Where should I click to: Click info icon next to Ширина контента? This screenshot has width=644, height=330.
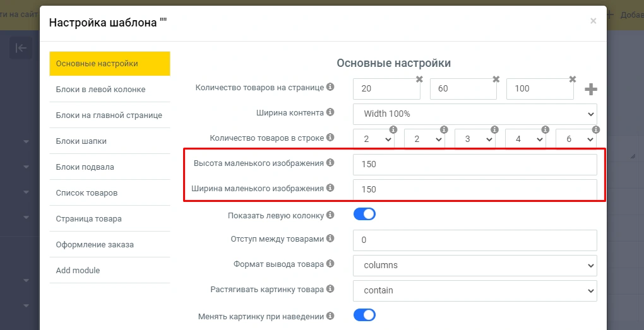[x=330, y=112]
